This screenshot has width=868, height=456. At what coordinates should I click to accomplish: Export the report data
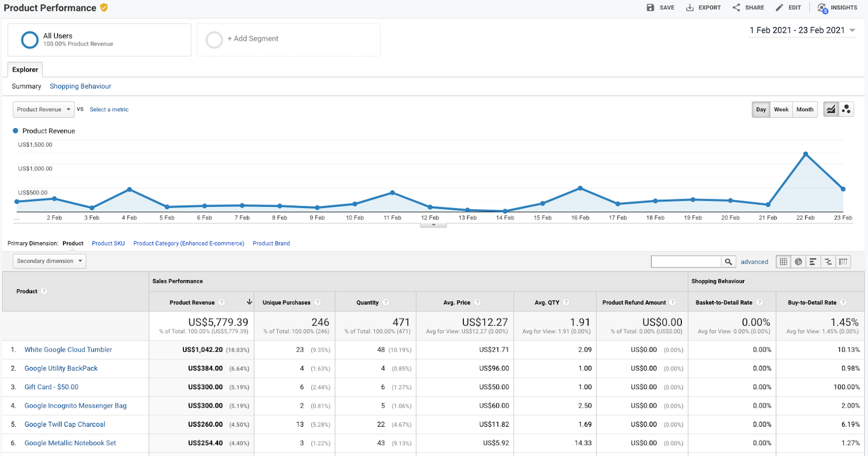[x=703, y=8]
